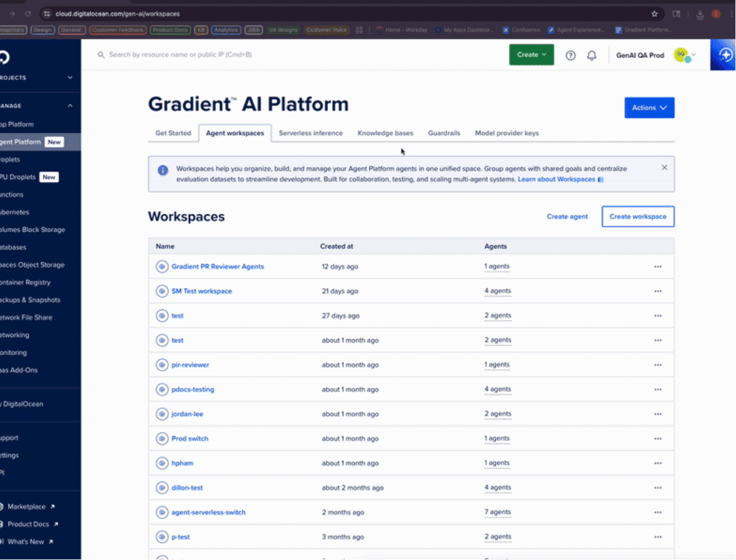Click workspace icon beside pir-reviewer
The height and width of the screenshot is (560, 736).
162,365
